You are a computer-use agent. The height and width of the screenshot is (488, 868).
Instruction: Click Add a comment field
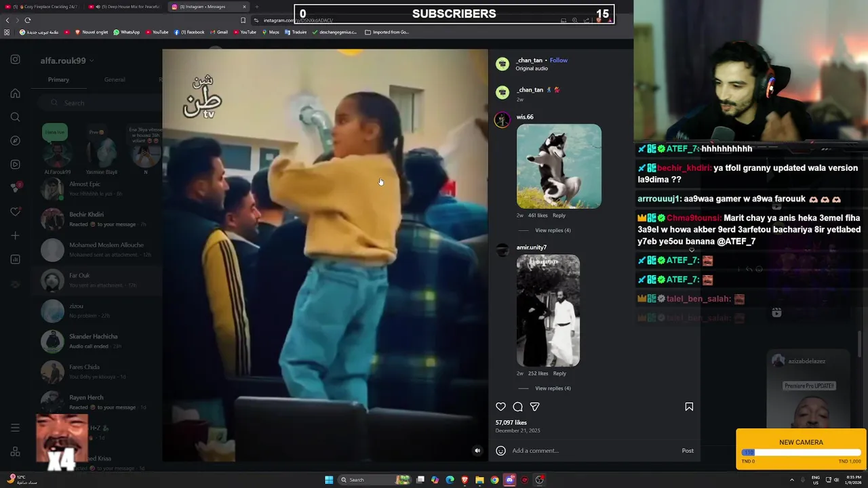(x=593, y=451)
